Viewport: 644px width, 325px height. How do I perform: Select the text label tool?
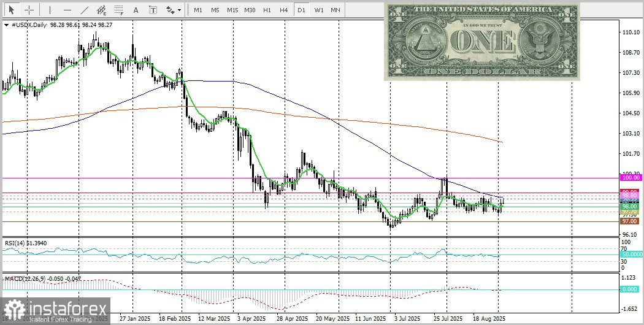click(153, 9)
